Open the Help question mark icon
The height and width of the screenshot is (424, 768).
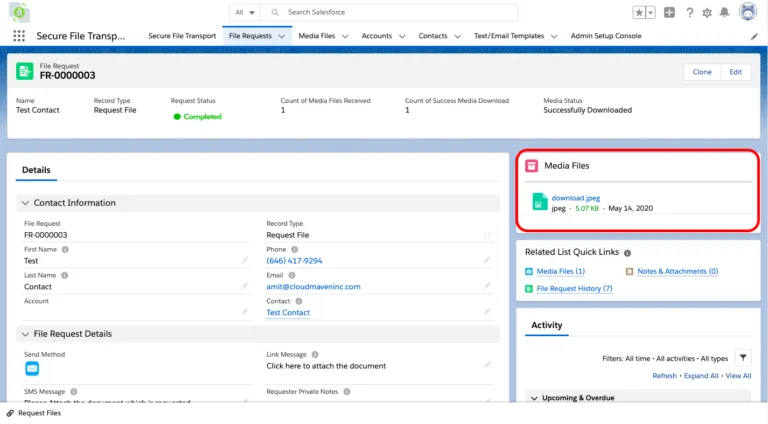pos(689,13)
